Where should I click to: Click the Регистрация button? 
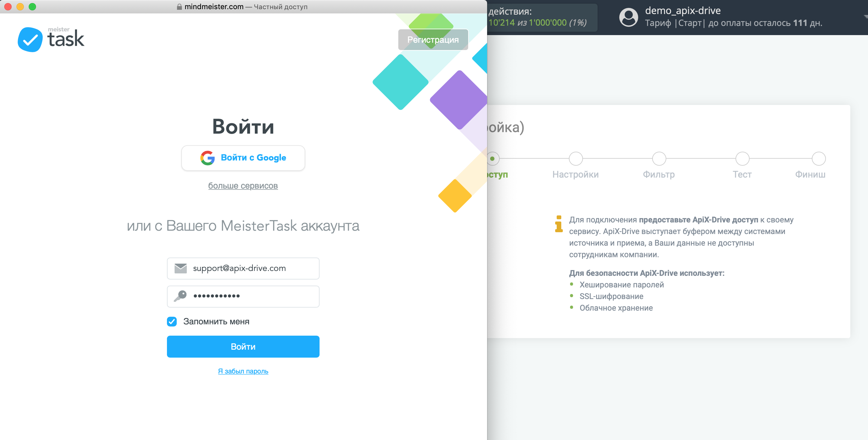click(x=433, y=40)
